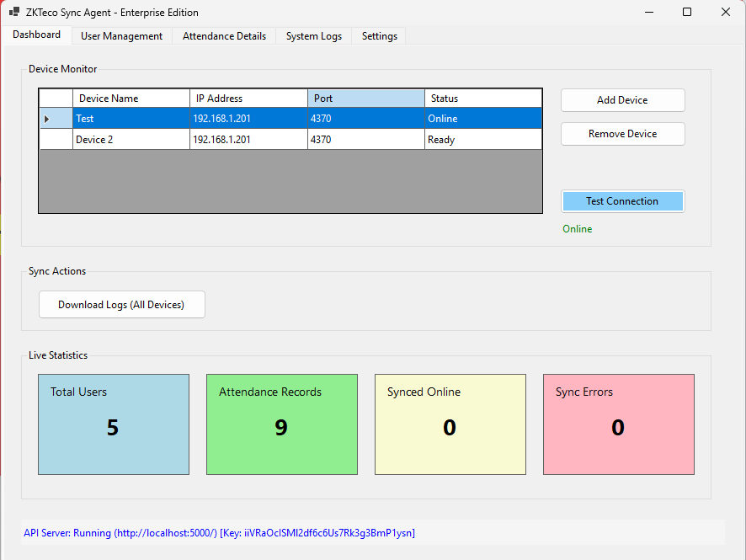Click the Add Device button

click(x=622, y=99)
